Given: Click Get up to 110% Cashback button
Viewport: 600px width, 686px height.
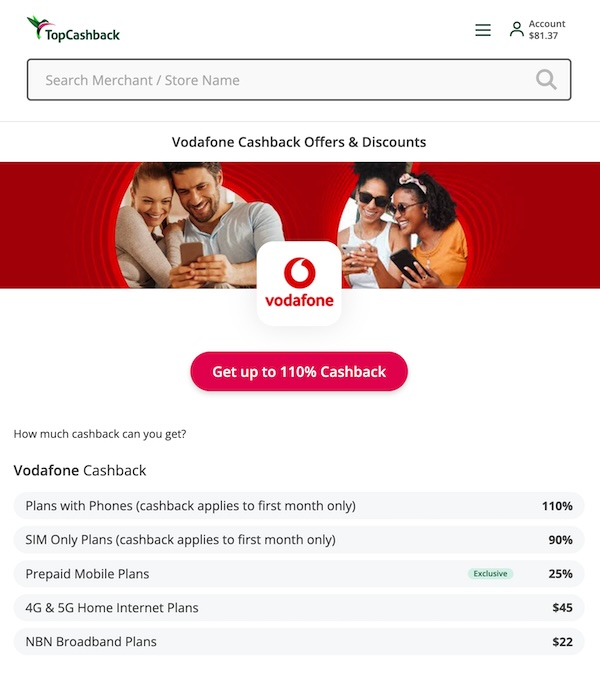Looking at the screenshot, I should point(299,371).
